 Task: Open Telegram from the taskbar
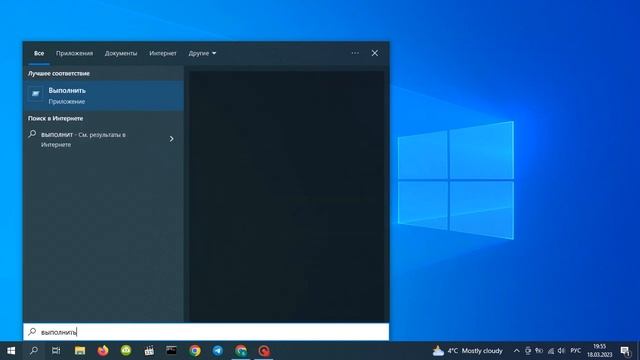coord(218,351)
